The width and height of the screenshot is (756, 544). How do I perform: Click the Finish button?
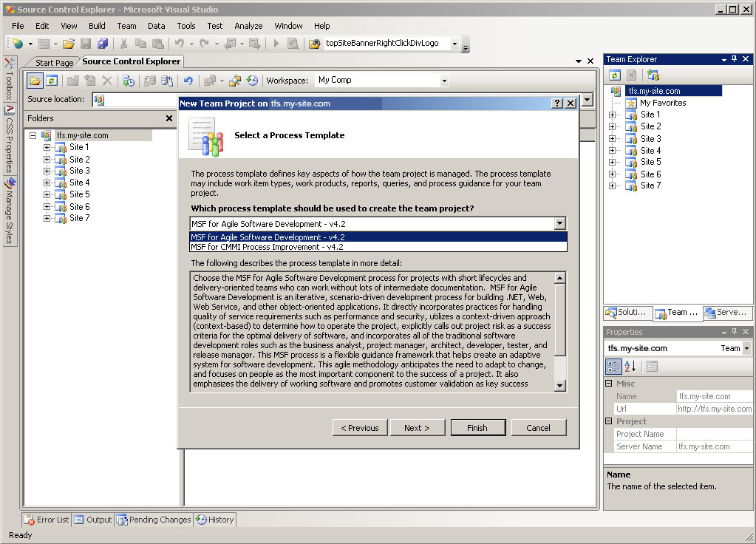click(477, 428)
